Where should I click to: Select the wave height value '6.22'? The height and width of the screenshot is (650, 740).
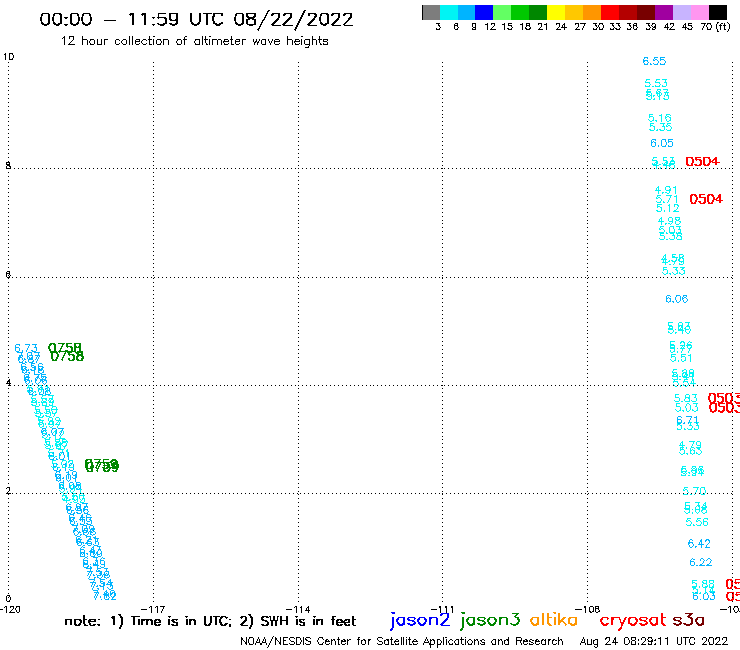point(700,562)
